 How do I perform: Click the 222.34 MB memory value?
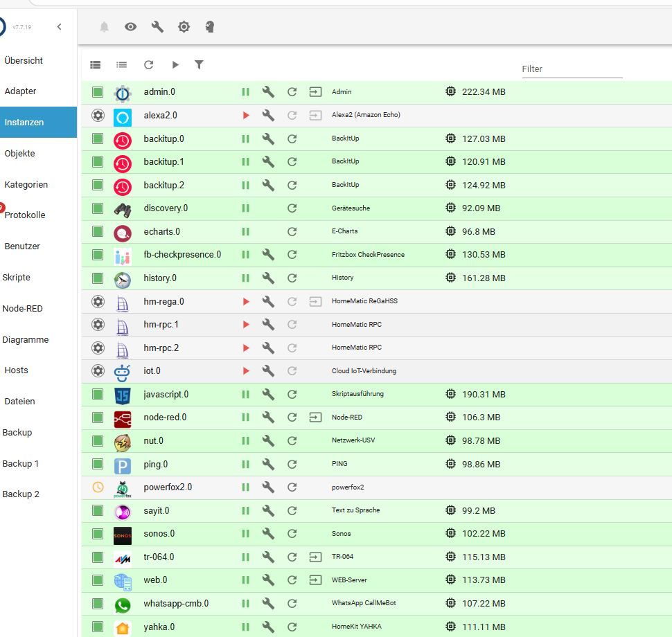(484, 91)
